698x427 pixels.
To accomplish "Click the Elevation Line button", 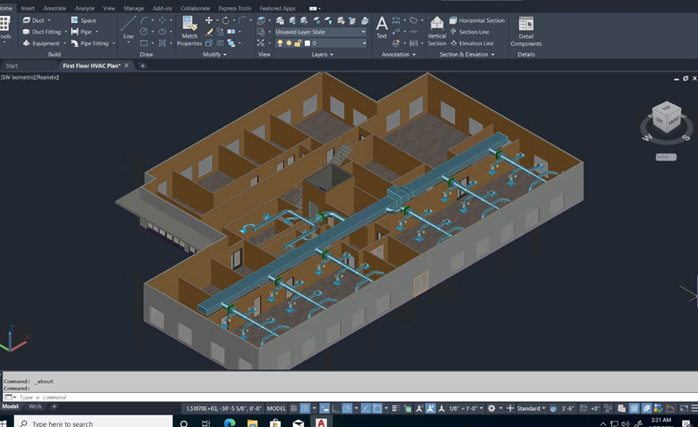I will pos(474,43).
